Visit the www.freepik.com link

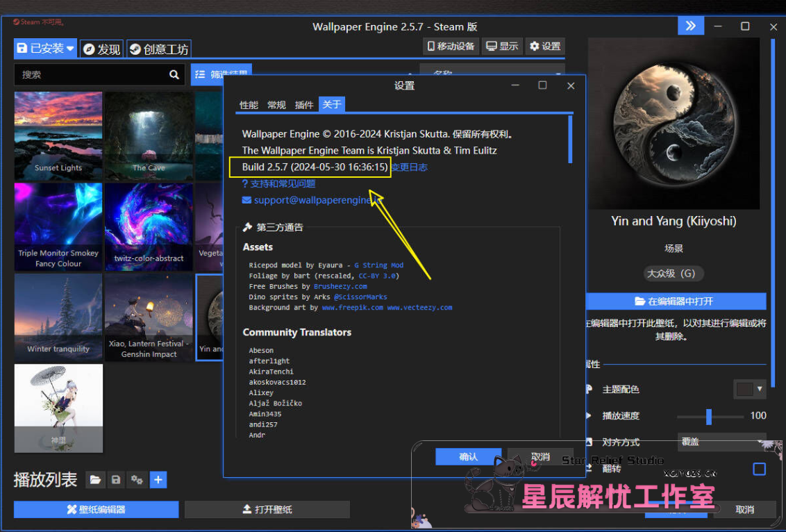(x=353, y=308)
